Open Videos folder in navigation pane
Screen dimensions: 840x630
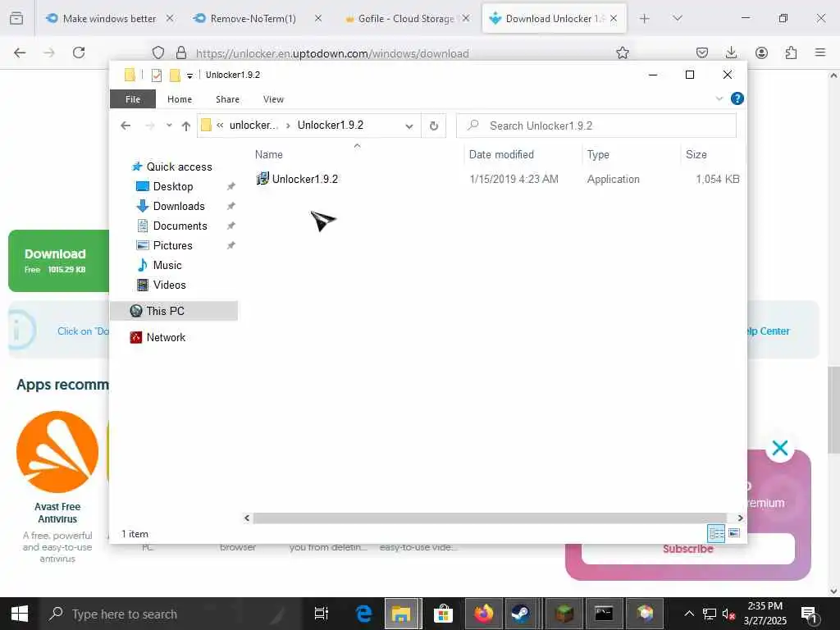pyautogui.click(x=169, y=285)
